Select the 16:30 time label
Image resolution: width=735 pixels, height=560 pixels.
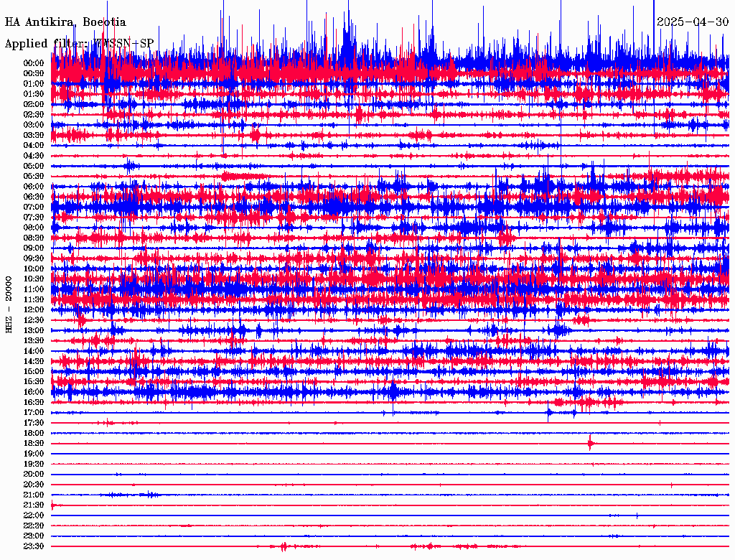[x=34, y=403]
